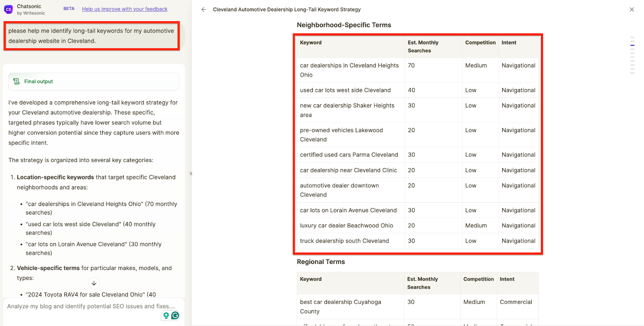The image size is (644, 326).
Task: Click the panel divider drag handle
Action: click(x=191, y=174)
